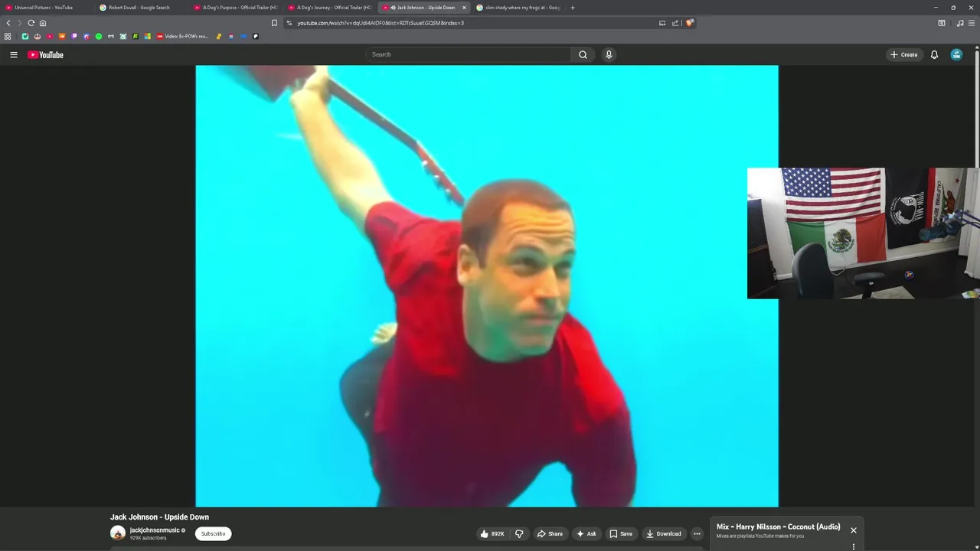The height and width of the screenshot is (551, 980).
Task: Reload the current page
Action: pyautogui.click(x=31, y=23)
